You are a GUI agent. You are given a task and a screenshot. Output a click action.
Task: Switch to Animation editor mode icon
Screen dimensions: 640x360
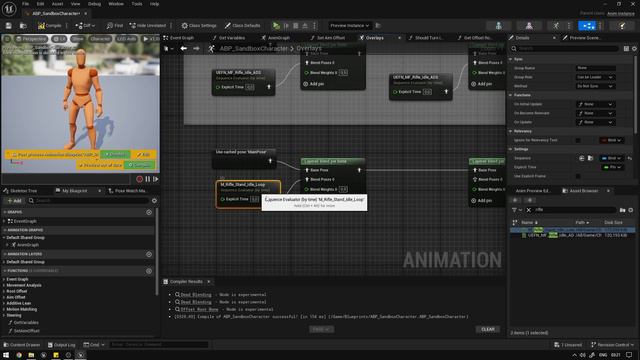556,25
